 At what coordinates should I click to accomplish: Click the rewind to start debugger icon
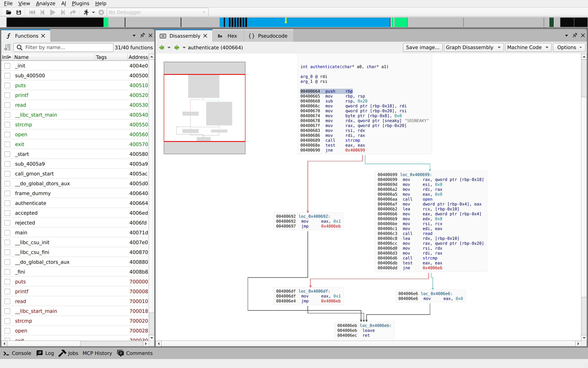(32, 12)
